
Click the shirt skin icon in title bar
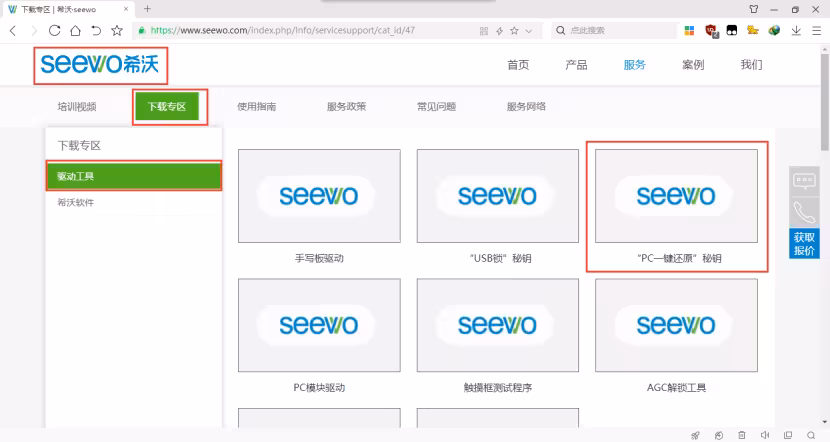coord(754,9)
